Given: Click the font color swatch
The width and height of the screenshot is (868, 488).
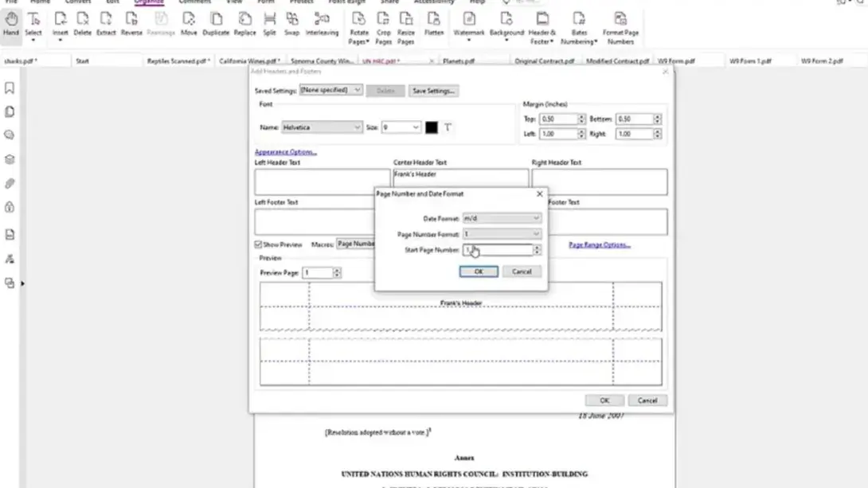Looking at the screenshot, I should pyautogui.click(x=431, y=127).
